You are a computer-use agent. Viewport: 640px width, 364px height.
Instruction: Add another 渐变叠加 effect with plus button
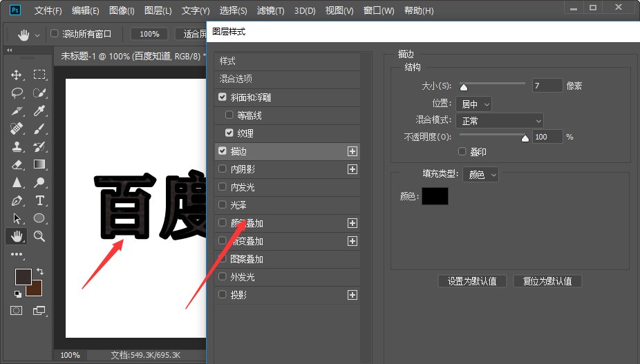pyautogui.click(x=352, y=241)
